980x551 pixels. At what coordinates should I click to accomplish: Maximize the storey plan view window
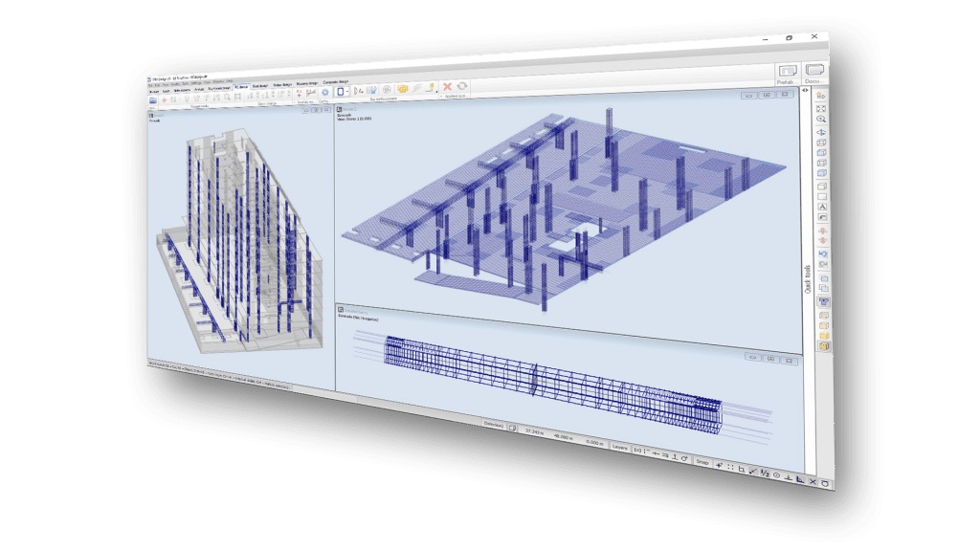click(767, 95)
